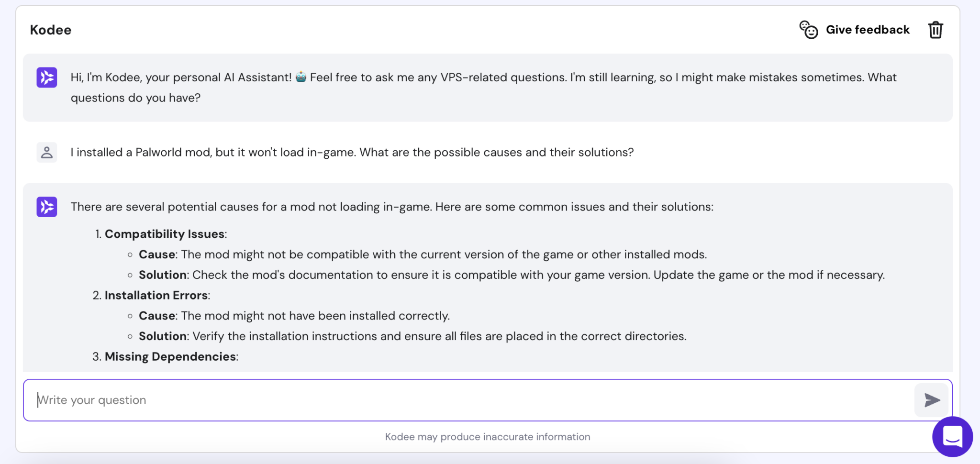Open the Intercom live chat bubble

pyautogui.click(x=952, y=436)
